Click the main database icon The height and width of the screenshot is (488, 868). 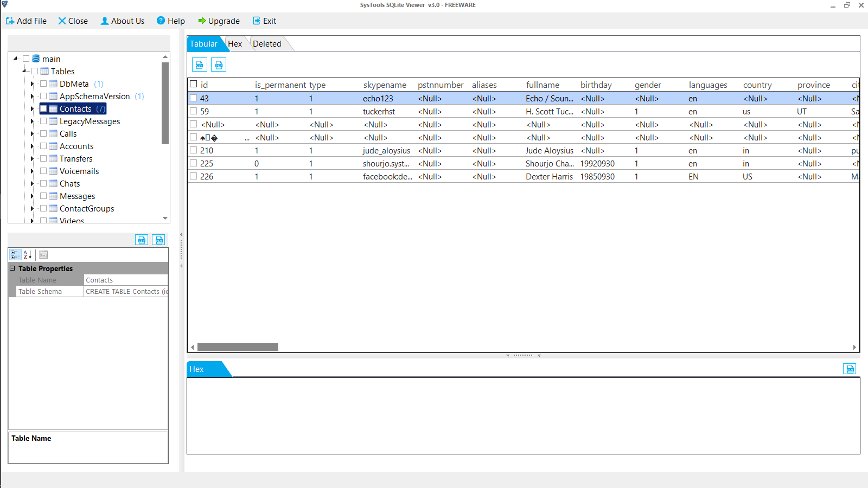pyautogui.click(x=36, y=59)
